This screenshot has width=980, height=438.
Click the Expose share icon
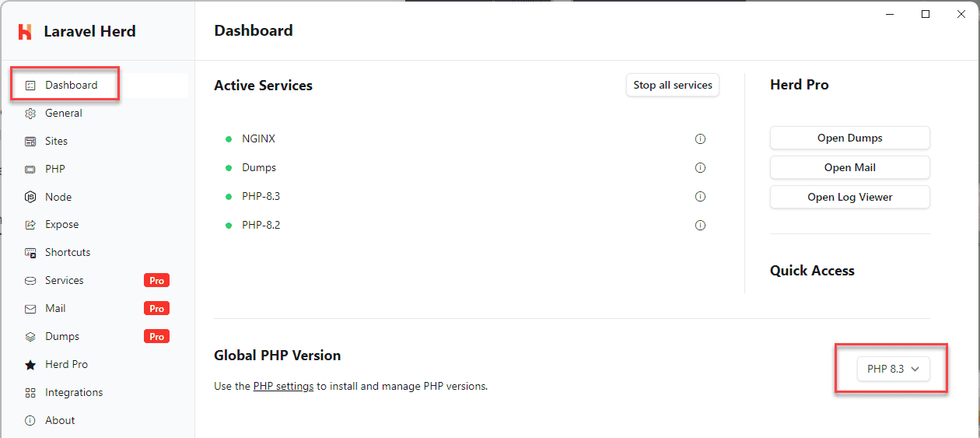pos(30,225)
